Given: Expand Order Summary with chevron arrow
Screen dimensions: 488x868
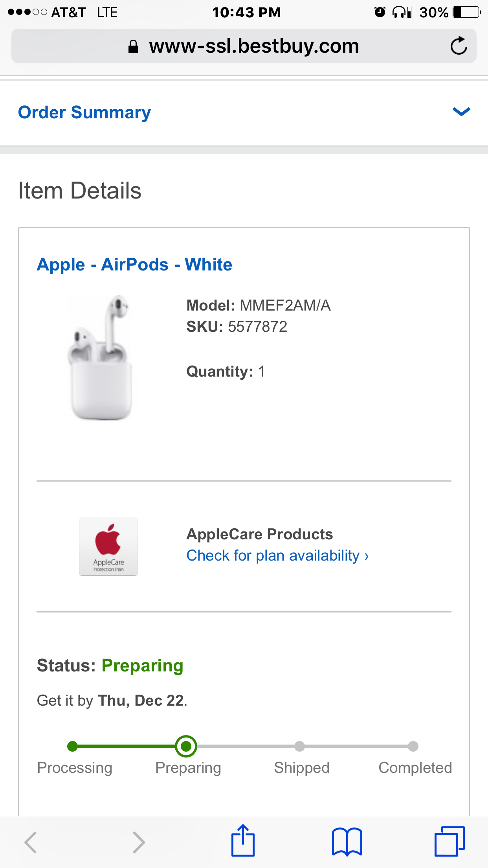Looking at the screenshot, I should pyautogui.click(x=461, y=112).
